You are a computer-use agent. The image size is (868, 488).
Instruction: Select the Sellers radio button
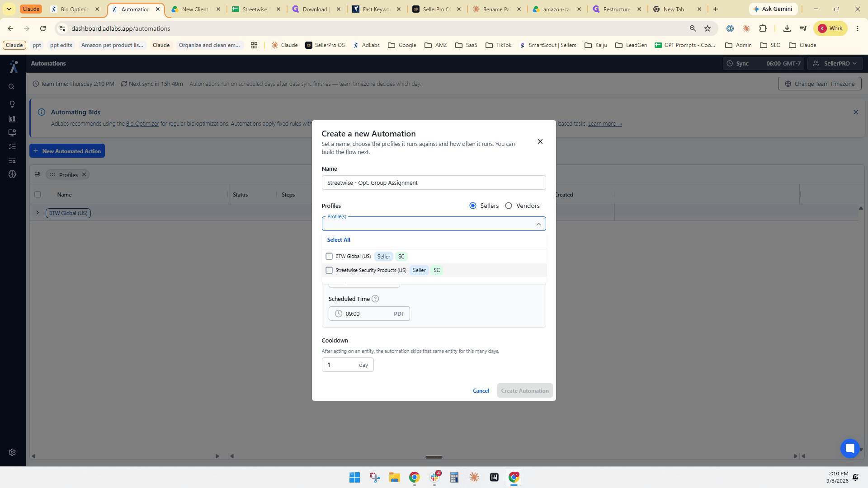click(473, 206)
